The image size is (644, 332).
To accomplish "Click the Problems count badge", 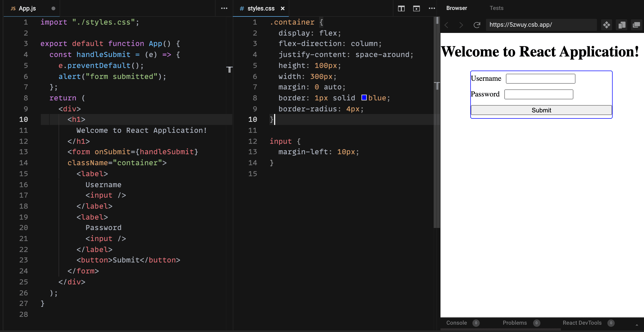I will pyautogui.click(x=536, y=323).
